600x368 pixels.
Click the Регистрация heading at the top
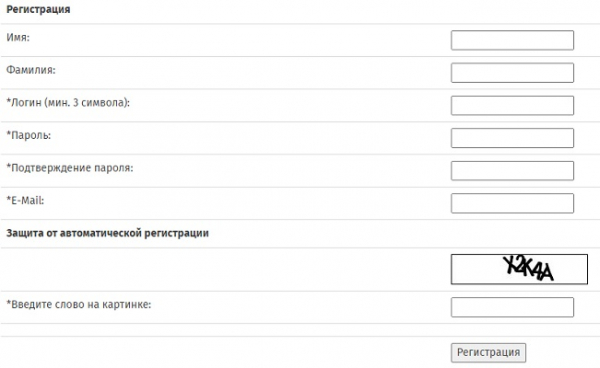coord(38,9)
